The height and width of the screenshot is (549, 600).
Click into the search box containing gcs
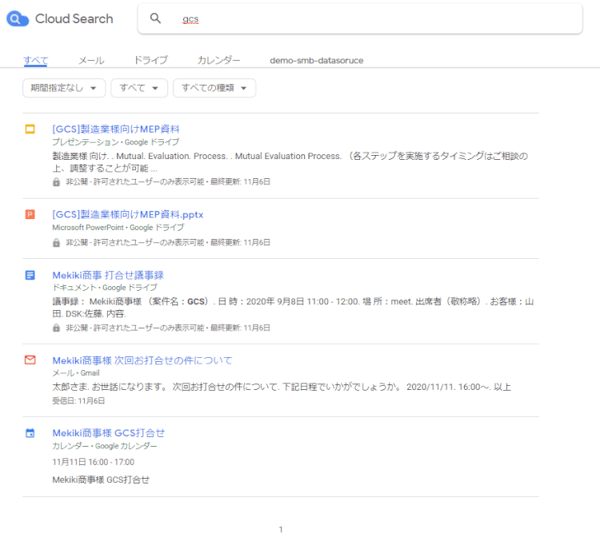(360, 18)
